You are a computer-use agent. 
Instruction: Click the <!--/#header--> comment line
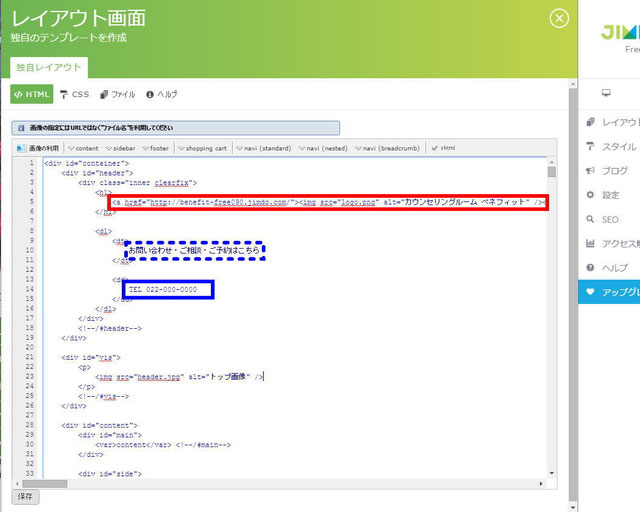pos(110,328)
